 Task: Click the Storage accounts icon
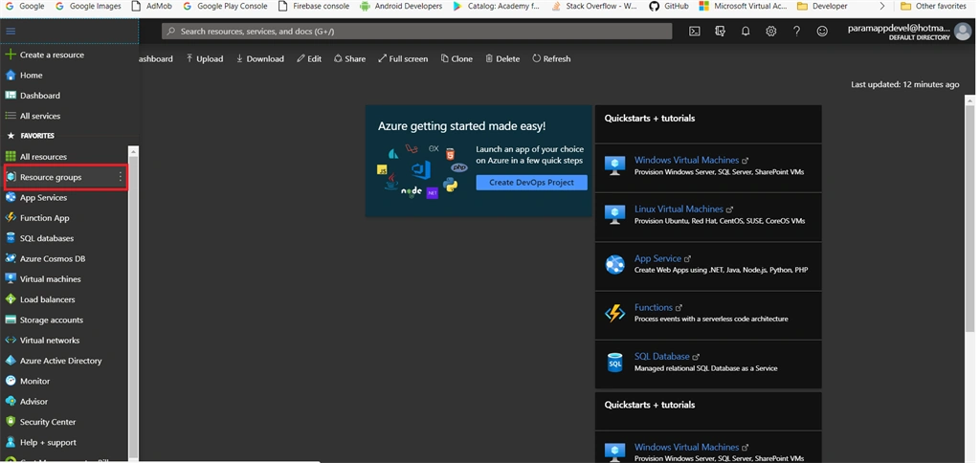pos(10,320)
